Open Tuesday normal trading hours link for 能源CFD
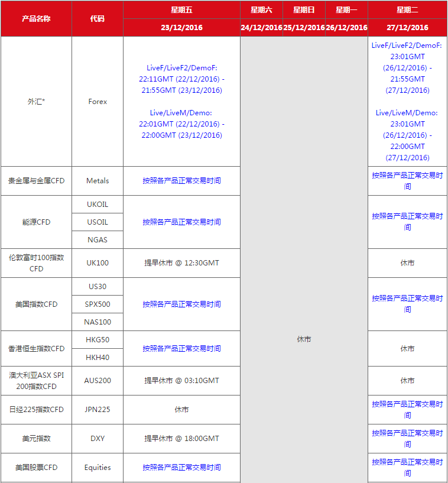Screen dimensions: 448x483 [407, 222]
